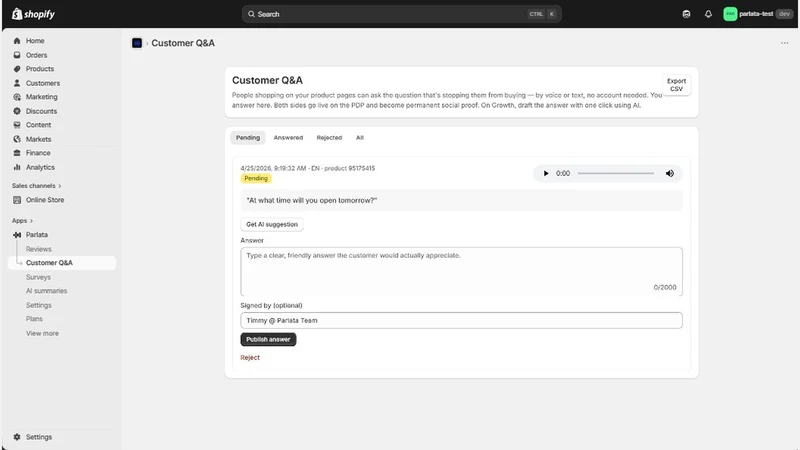The width and height of the screenshot is (800, 450).
Task: Click the Publish answer button
Action: [268, 339]
